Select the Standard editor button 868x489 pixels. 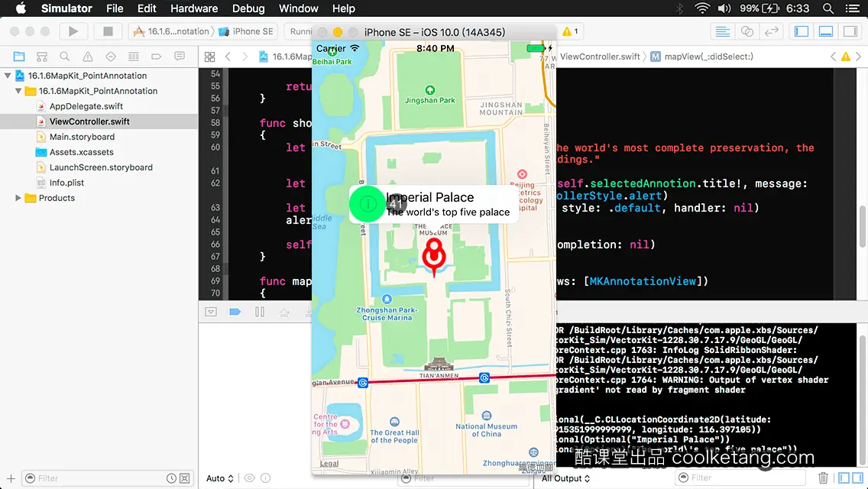pos(722,31)
